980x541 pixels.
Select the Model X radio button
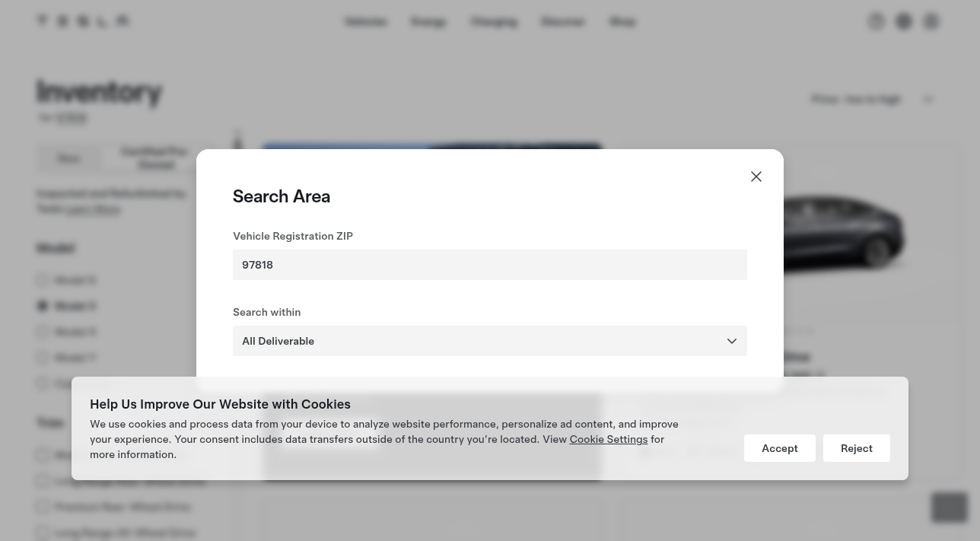click(43, 332)
